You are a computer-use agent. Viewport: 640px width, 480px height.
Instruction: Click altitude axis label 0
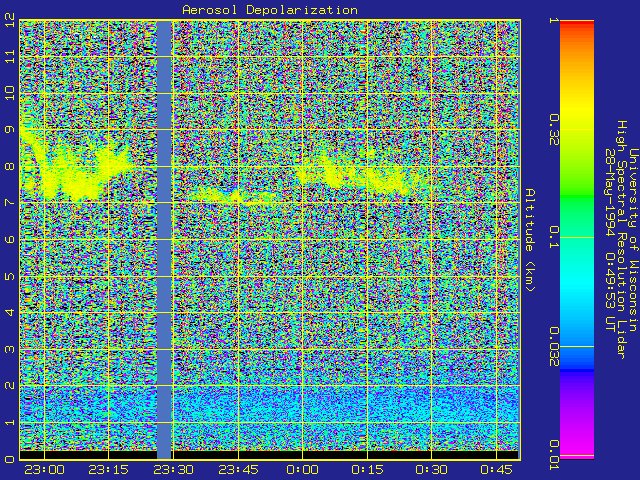pyautogui.click(x=10, y=459)
